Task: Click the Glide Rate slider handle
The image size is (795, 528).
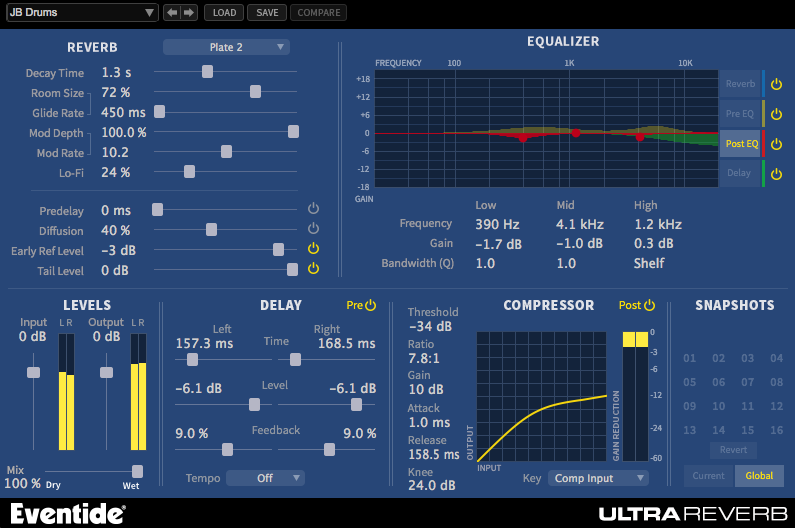Action: point(160,112)
